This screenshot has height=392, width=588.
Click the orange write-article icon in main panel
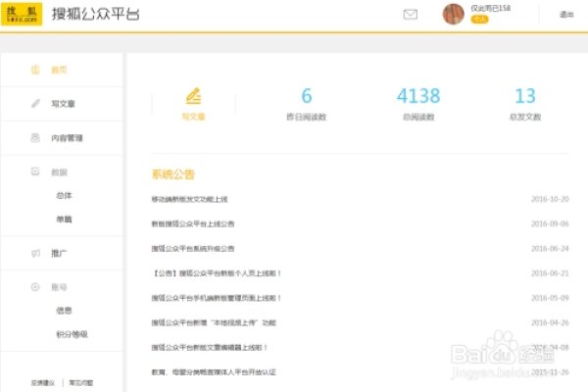193,96
